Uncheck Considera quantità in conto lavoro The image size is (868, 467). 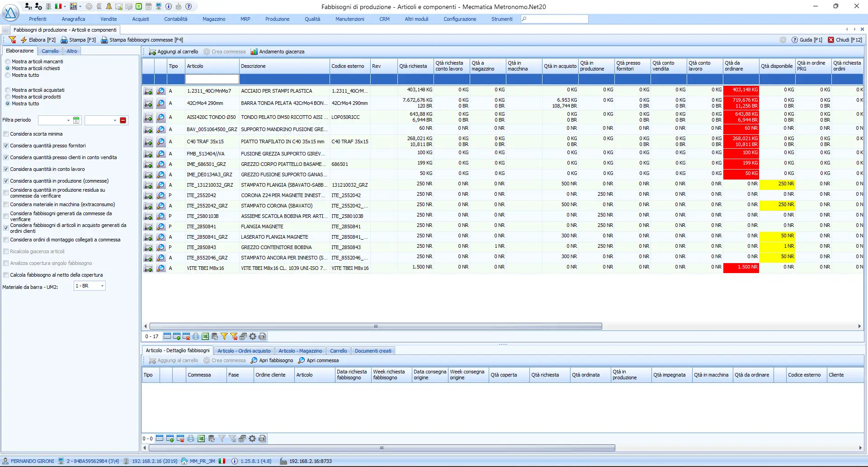(x=6, y=169)
